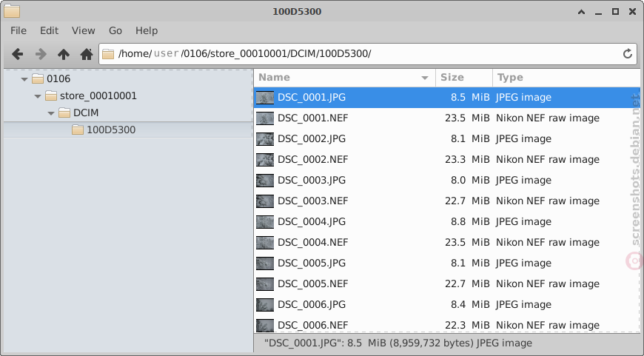644x356 pixels.
Task: Click thumbnail of DSC_0005.JPG
Action: coord(265,263)
